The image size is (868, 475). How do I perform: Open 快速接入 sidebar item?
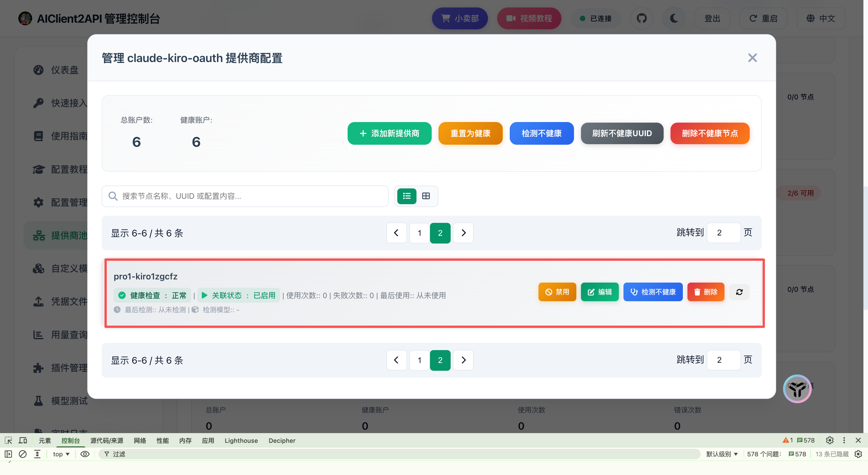click(x=56, y=103)
